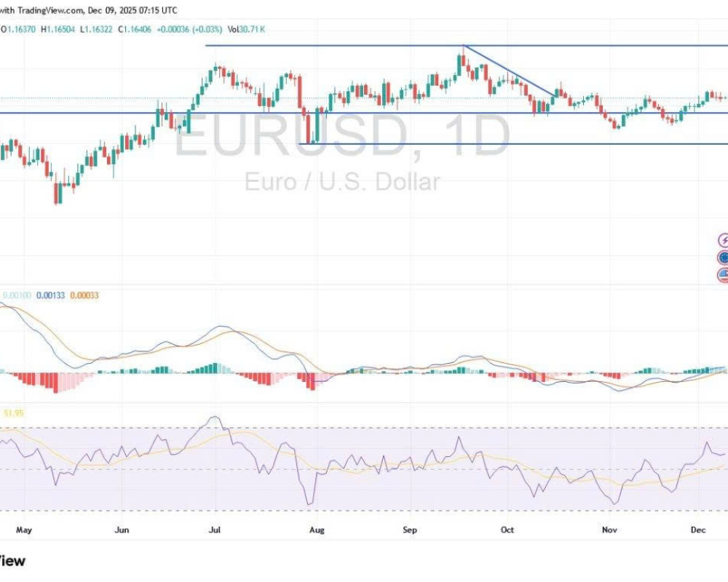Screen dimensions: 728x582
Task: Click the RSI value 51.95 label
Action: (15, 413)
